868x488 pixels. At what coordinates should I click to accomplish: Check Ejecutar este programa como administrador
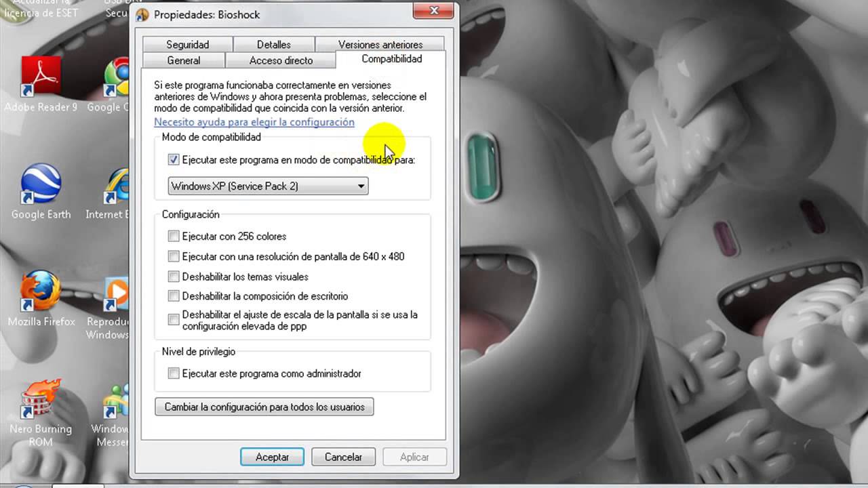[174, 373]
